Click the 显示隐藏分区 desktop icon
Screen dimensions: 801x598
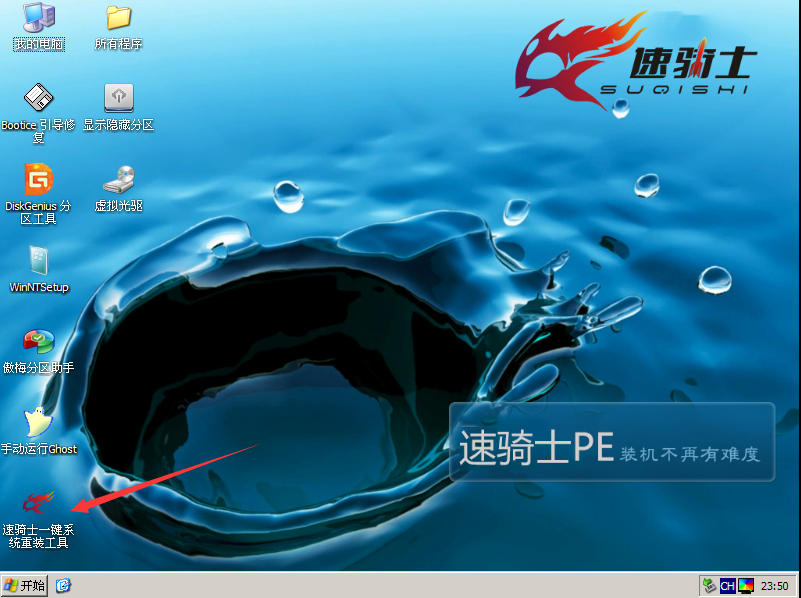119,107
